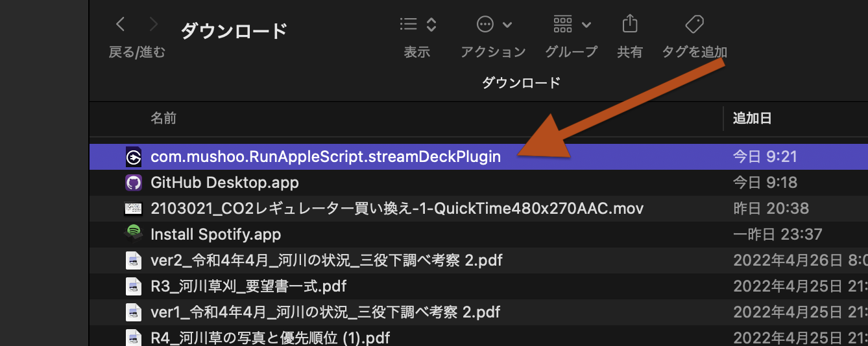868x346 pixels.
Task: Sort by the Name column header
Action: pyautogui.click(x=163, y=118)
